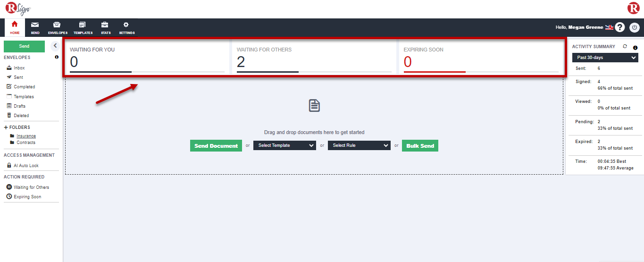Open the Past 30-days period dropdown

pos(605,58)
